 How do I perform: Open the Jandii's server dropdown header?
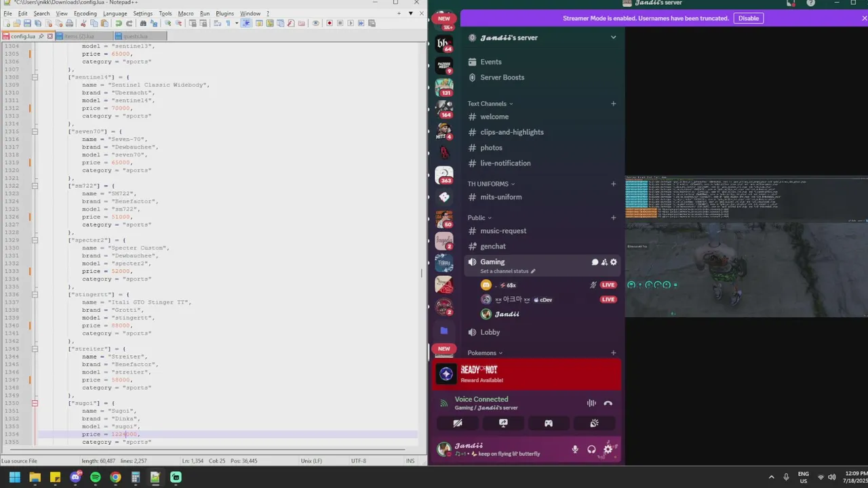[542, 38]
